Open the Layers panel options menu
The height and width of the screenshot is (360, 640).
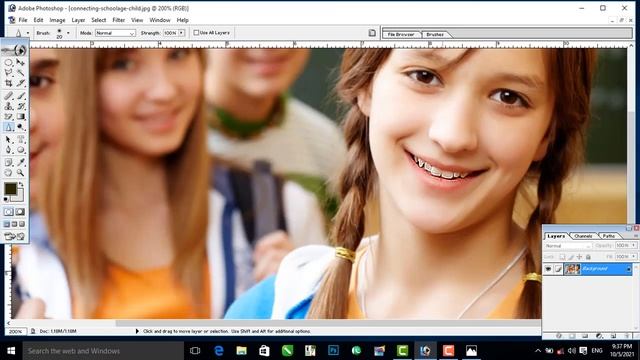[x=636, y=236]
